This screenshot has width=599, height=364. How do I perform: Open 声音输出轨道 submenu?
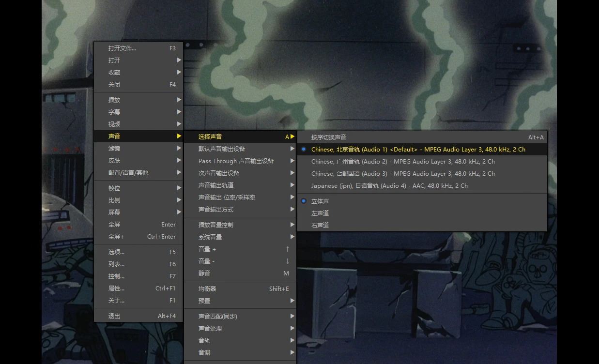tap(240, 185)
